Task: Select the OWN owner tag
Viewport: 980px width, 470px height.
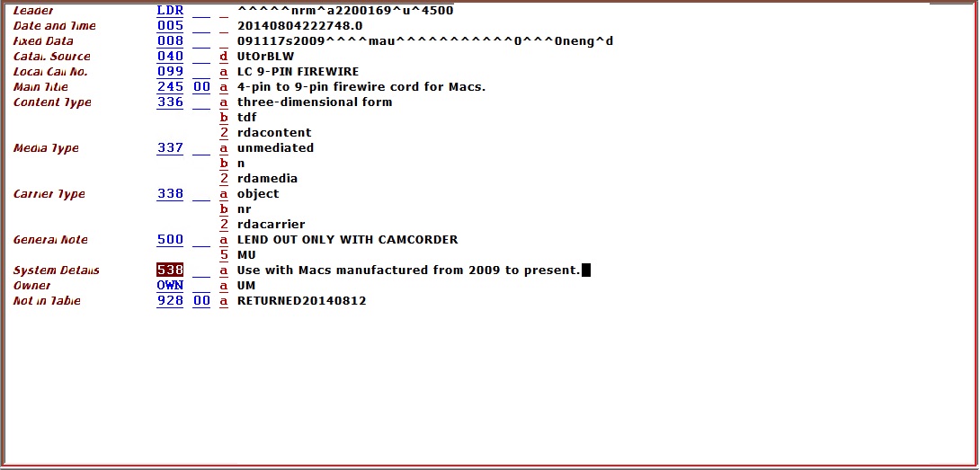Action: point(170,285)
